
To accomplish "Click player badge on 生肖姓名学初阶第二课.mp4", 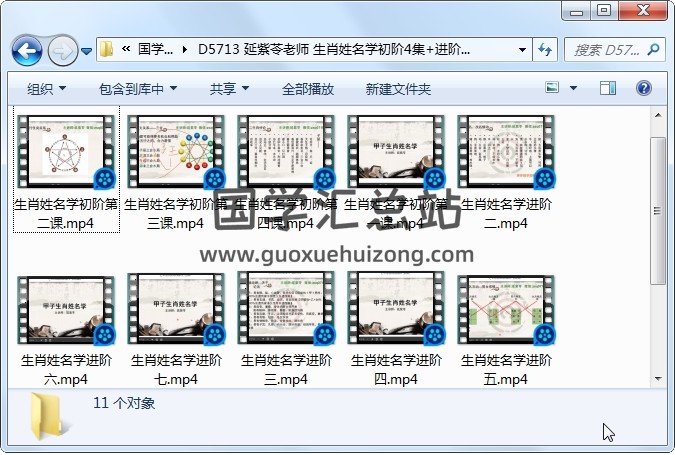I will coord(105,178).
